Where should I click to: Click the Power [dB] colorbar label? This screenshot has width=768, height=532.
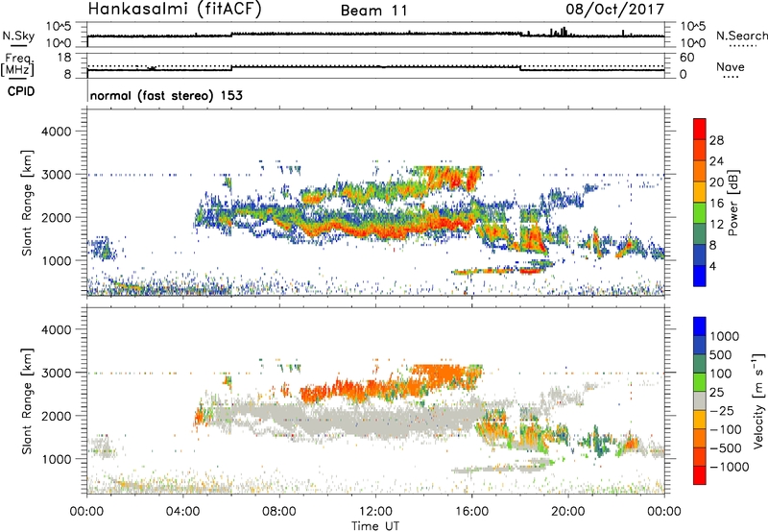[x=733, y=203]
